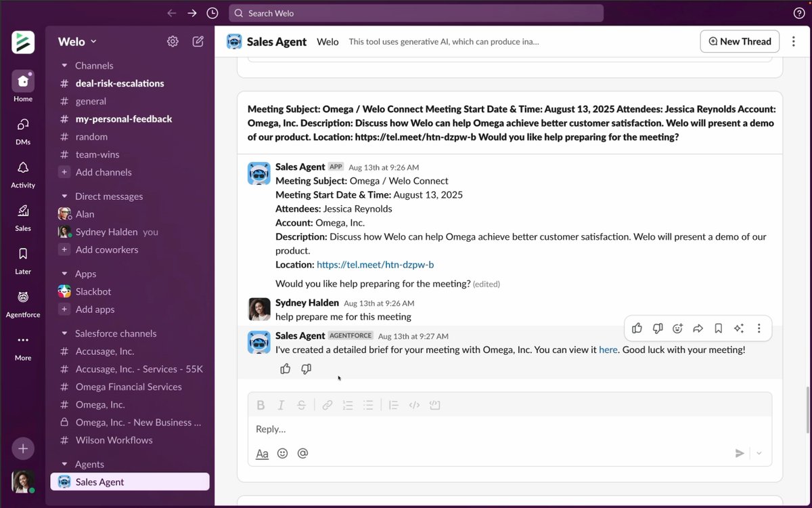Open DMs in the left rail
This screenshot has height=508, width=812.
click(x=23, y=130)
